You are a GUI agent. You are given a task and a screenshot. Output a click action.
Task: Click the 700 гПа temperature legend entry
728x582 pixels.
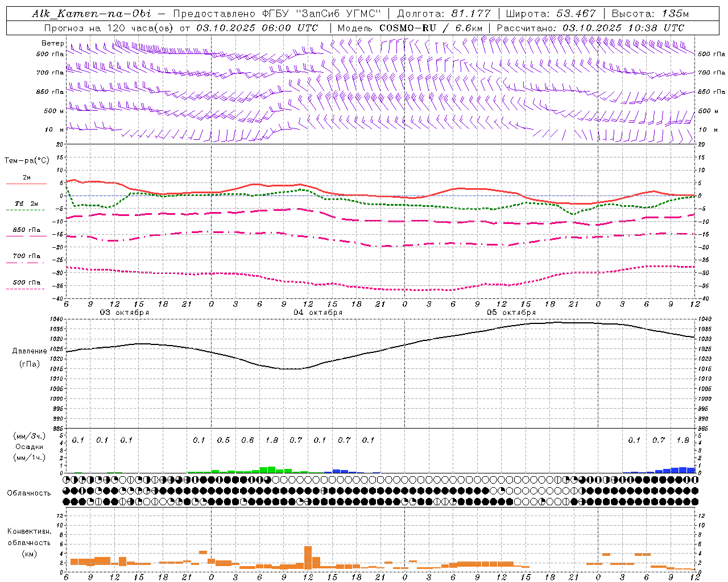[x=27, y=256]
